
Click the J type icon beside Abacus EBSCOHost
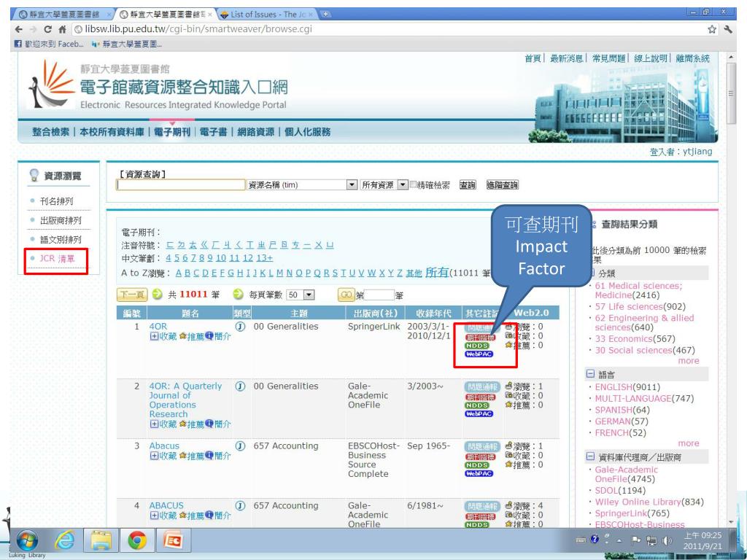(240, 446)
